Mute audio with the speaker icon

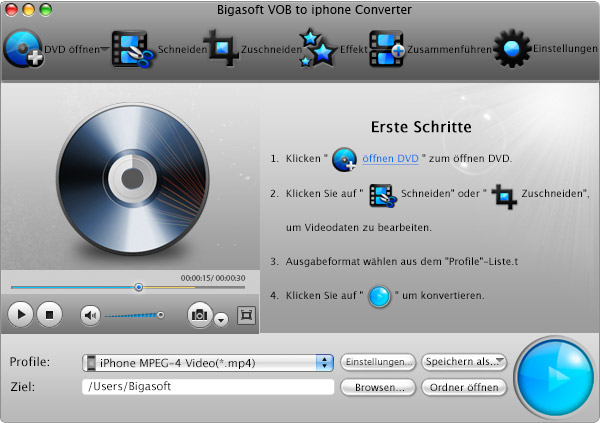(x=90, y=315)
